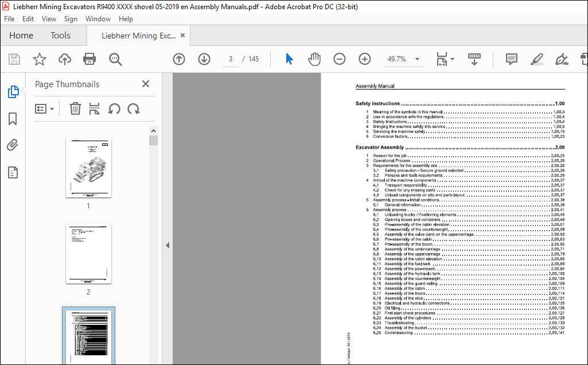Add a comment with speech bubble icon
The image size is (588, 365).
(x=512, y=59)
